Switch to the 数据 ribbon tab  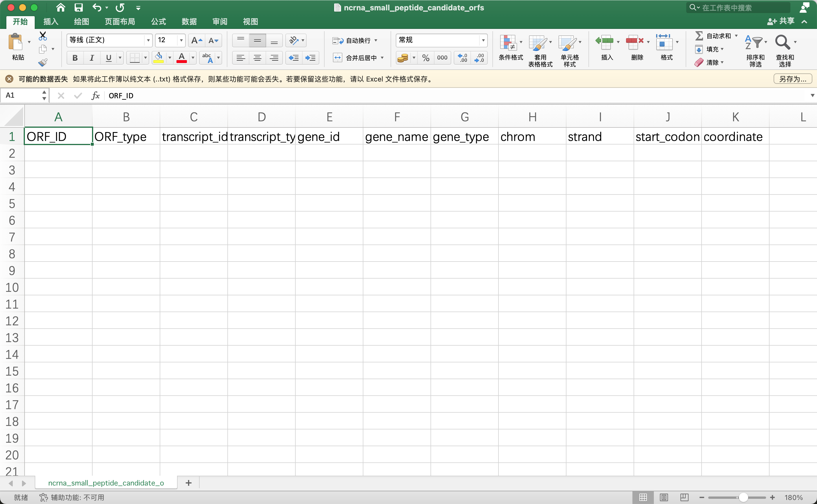click(189, 21)
